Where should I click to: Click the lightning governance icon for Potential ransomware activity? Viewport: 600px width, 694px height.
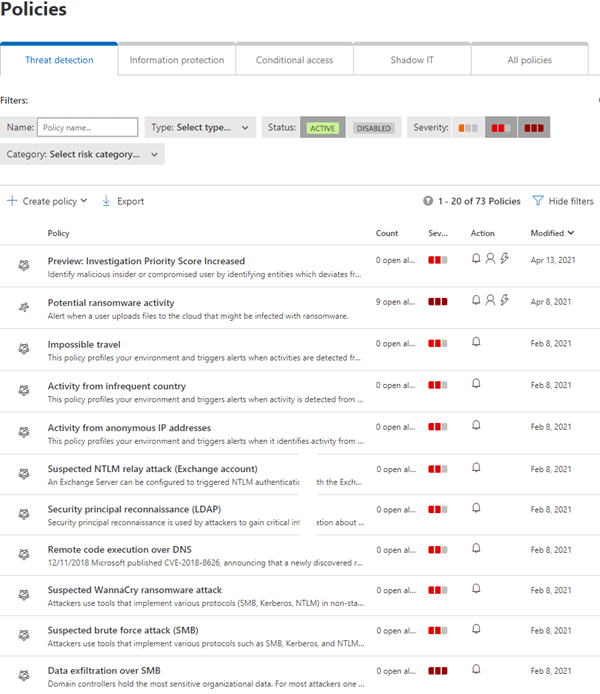click(504, 300)
